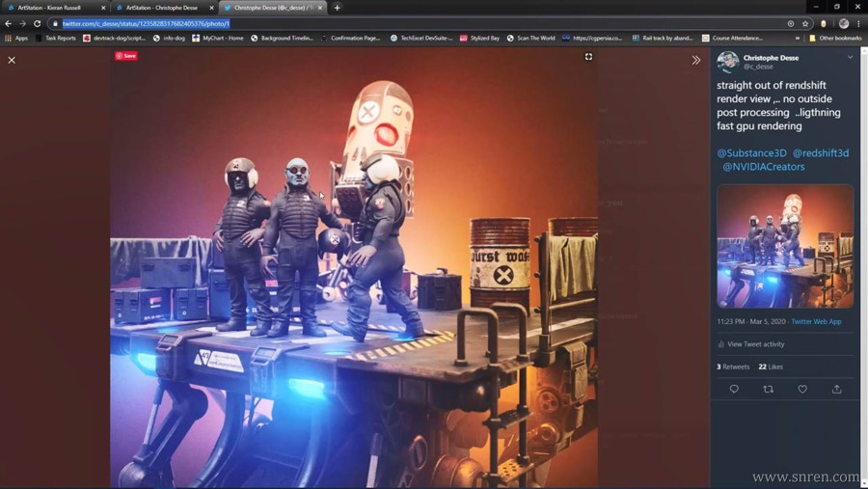Open the Other bookmarks folder
Viewport: 868px width, 489px height.
pos(835,38)
